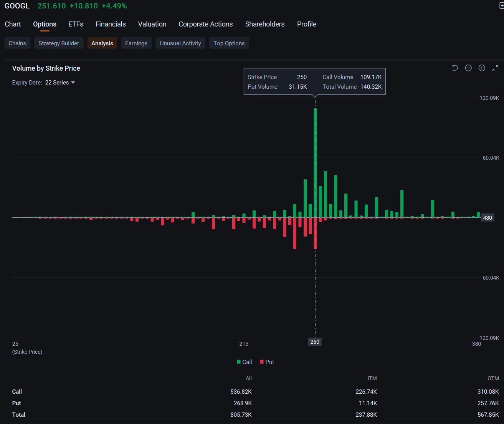Toggle the Put series in the legend
The image size is (504, 424).
267,362
